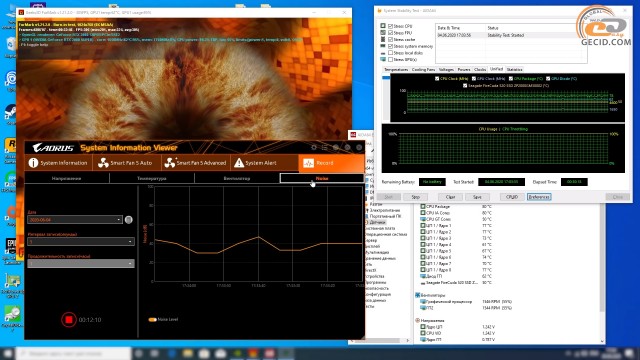Toggle the Noise Level legend marker
The height and width of the screenshot is (360, 640).
coord(153,320)
